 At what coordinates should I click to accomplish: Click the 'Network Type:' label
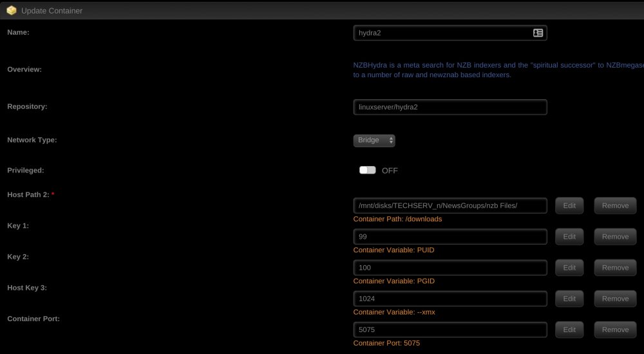click(32, 140)
